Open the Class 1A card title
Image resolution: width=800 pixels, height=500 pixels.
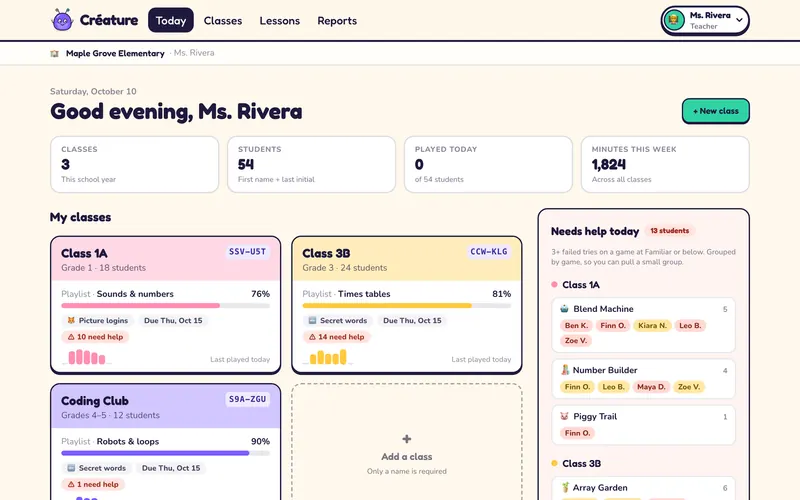tap(84, 253)
